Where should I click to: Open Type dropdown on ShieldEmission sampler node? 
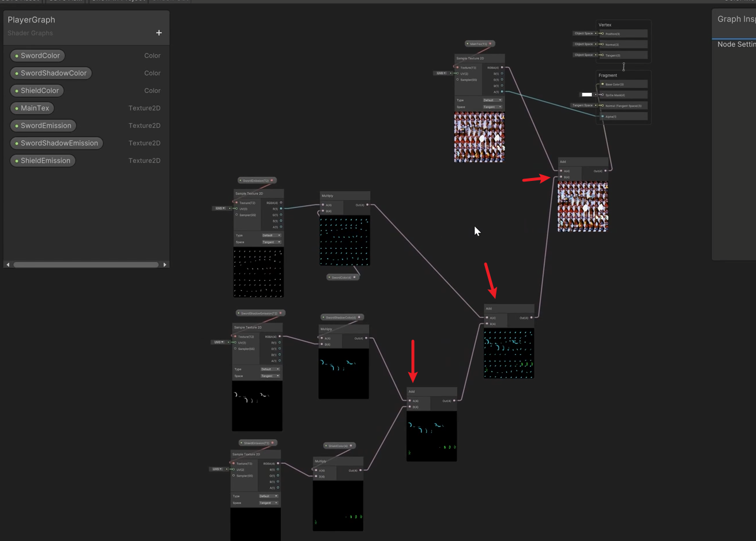point(269,496)
